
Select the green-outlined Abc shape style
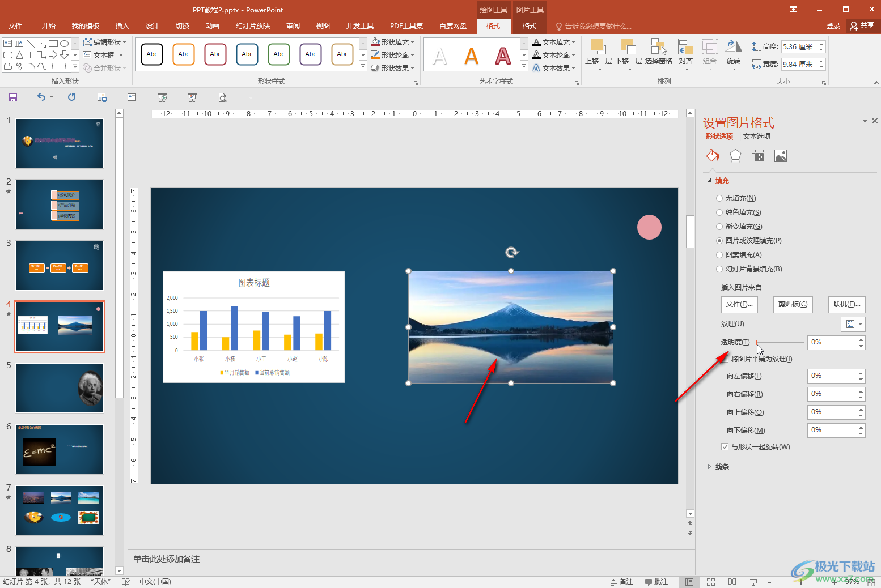[279, 54]
